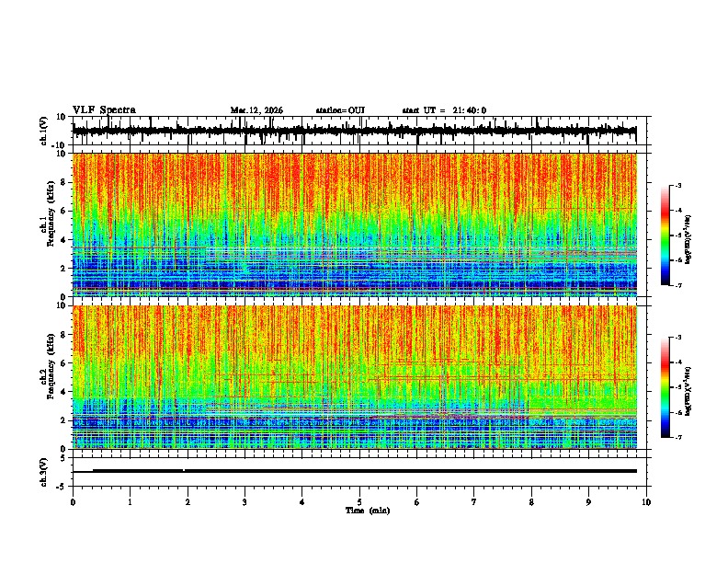The image size is (728, 563).
Task: Click time axis tick label "8"
Action: coord(531,502)
